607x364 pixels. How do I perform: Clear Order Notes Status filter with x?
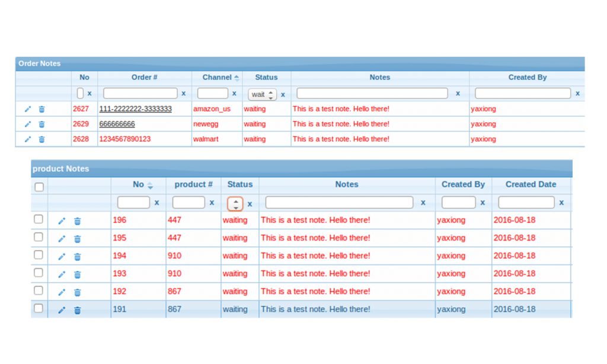click(x=283, y=94)
